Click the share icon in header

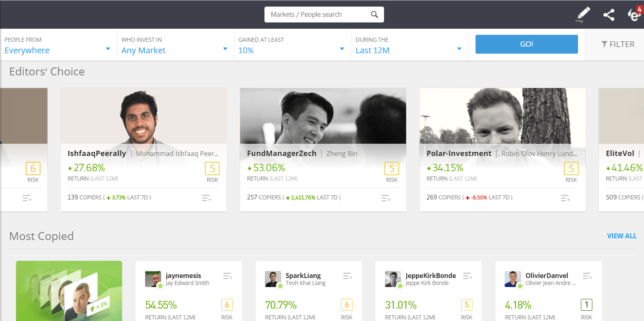point(609,15)
